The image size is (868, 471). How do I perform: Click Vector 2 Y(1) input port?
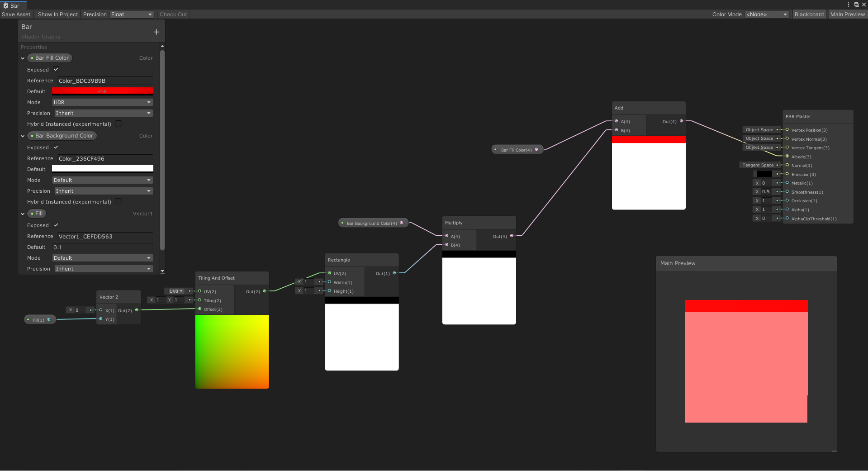101,319
